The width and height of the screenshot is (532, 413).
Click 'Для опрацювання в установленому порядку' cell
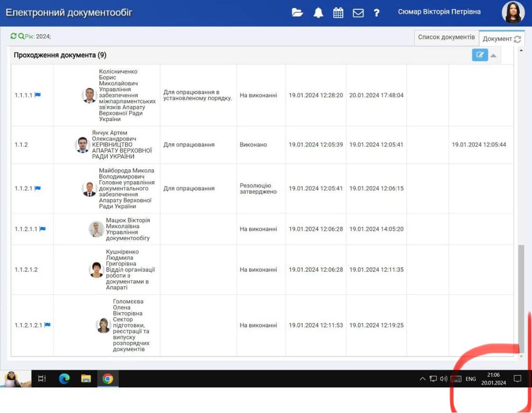pyautogui.click(x=198, y=95)
